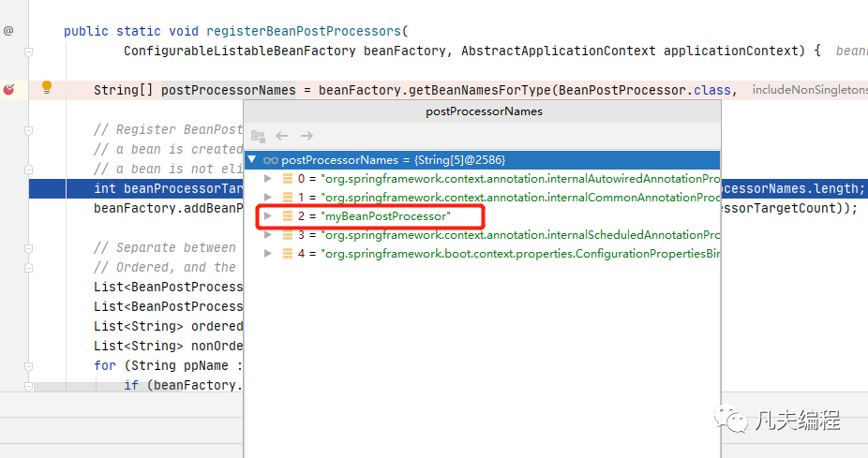The image size is (868, 458).
Task: Click the includeNonSingletons parameter hint
Action: coord(810,90)
